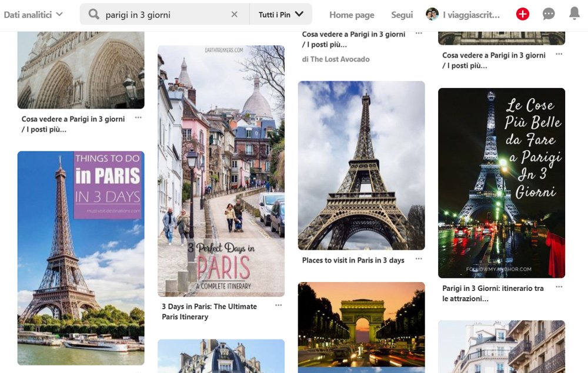
Task: Open Haussmann balcony buildings pin image
Action: pos(502,347)
